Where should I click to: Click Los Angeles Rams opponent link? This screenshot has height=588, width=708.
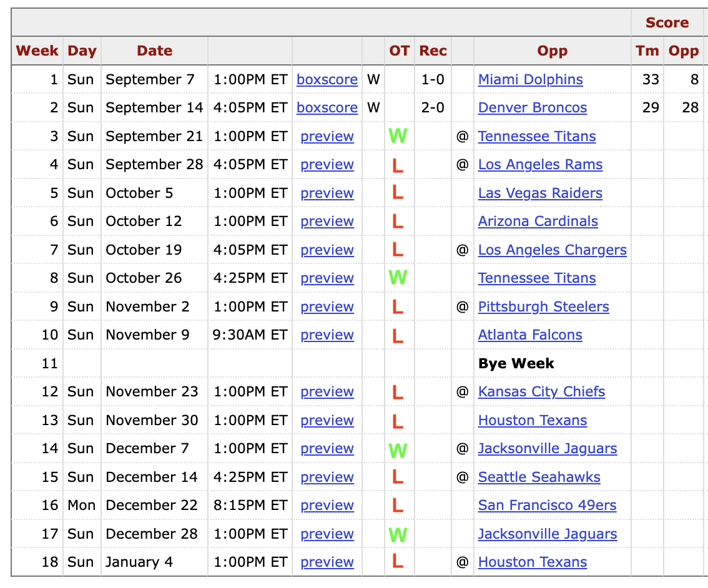pyautogui.click(x=540, y=165)
